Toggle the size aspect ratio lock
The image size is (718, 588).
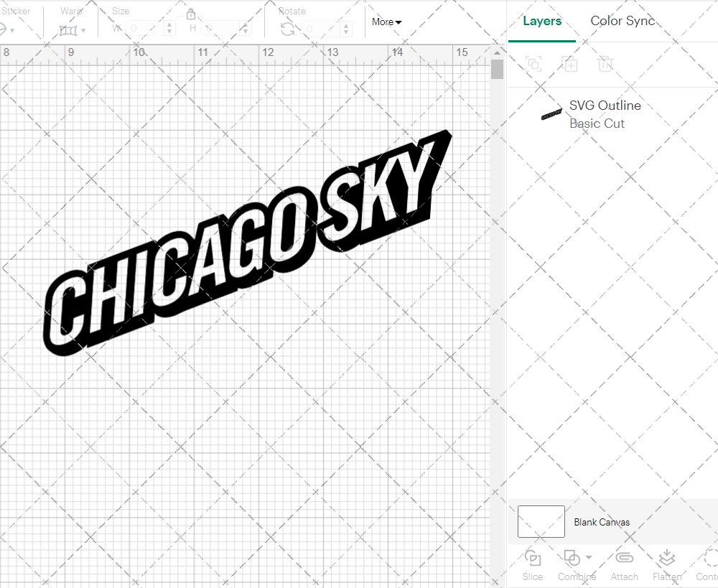coord(191,14)
